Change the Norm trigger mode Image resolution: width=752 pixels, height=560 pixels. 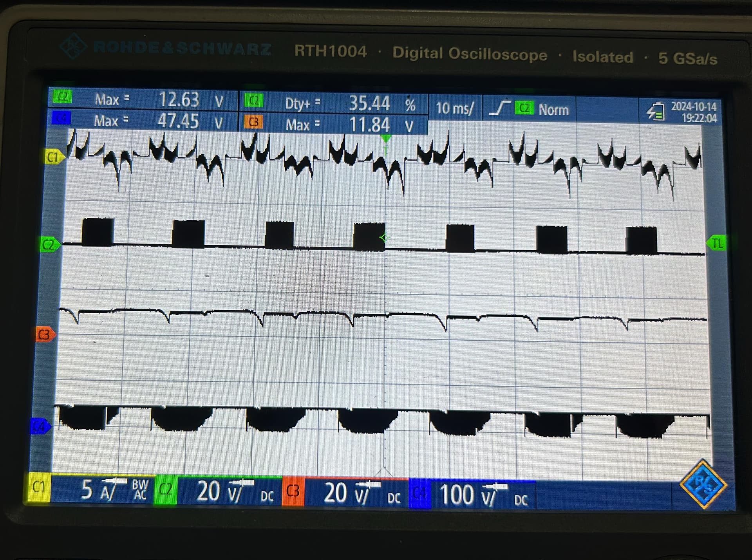tap(553, 110)
